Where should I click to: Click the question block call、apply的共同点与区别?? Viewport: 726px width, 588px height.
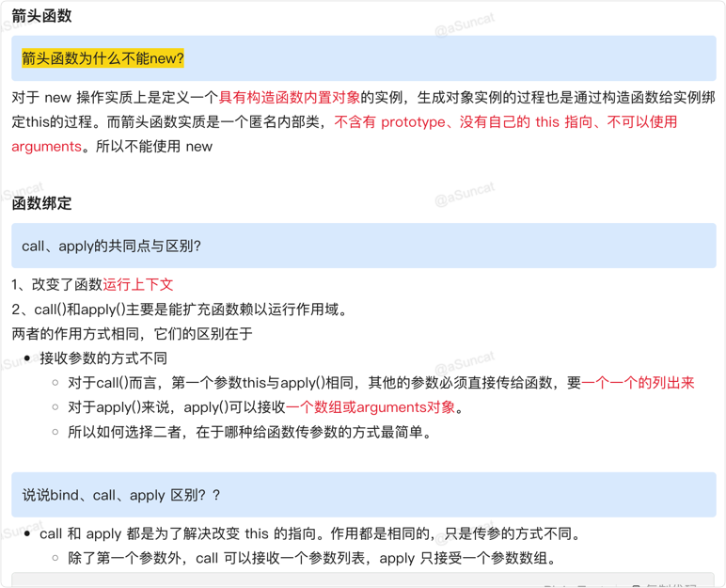pos(363,246)
